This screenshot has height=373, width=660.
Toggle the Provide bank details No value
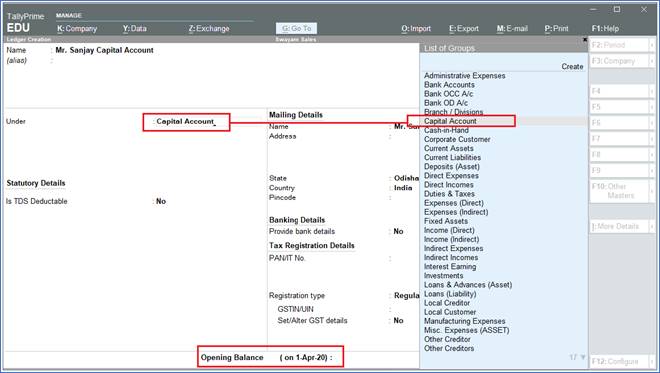[398, 231]
